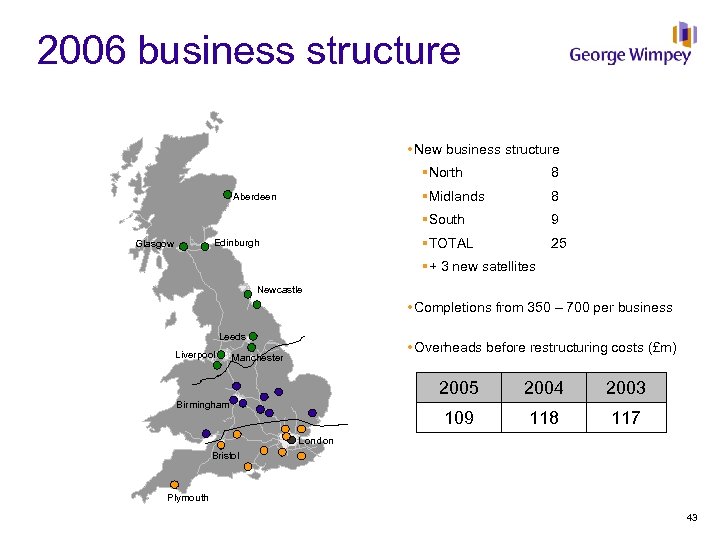This screenshot has width=720, height=540.
Task: Click 'New business structure' bullet text
Action: tap(487, 149)
